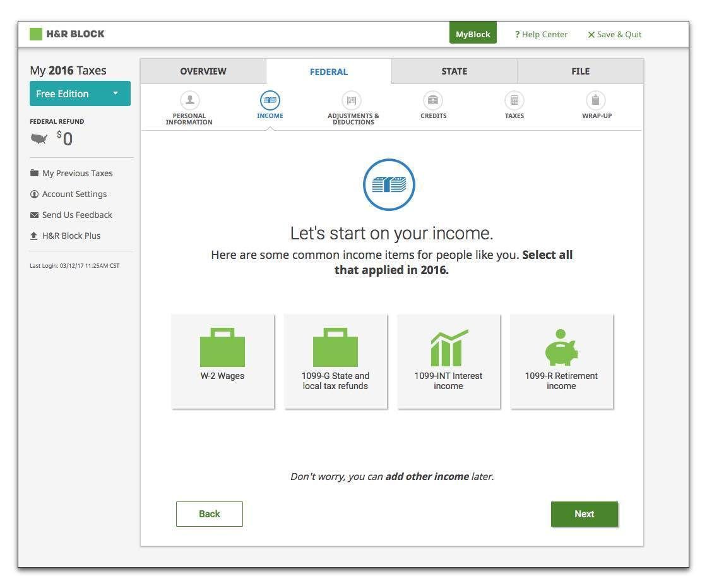Viewport: 707px width, 588px height.
Task: Click the large income money icon
Action: pos(389,184)
